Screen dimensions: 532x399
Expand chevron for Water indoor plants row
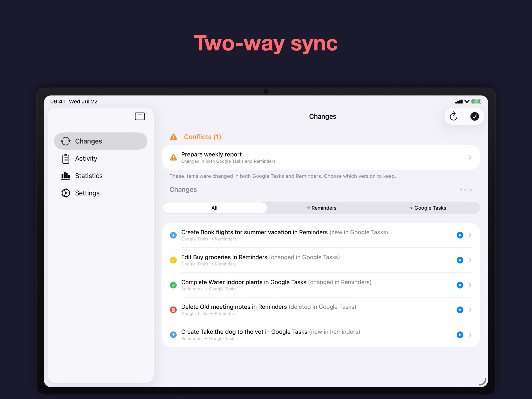pos(470,285)
